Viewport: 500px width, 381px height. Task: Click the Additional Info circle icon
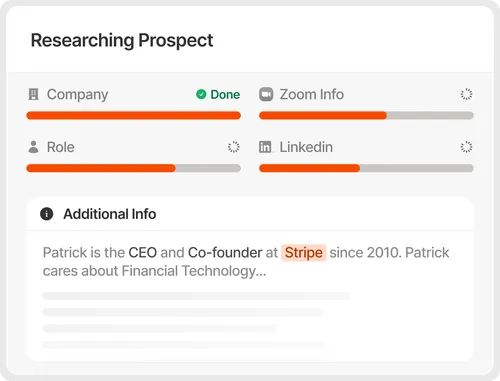pyautogui.click(x=47, y=214)
